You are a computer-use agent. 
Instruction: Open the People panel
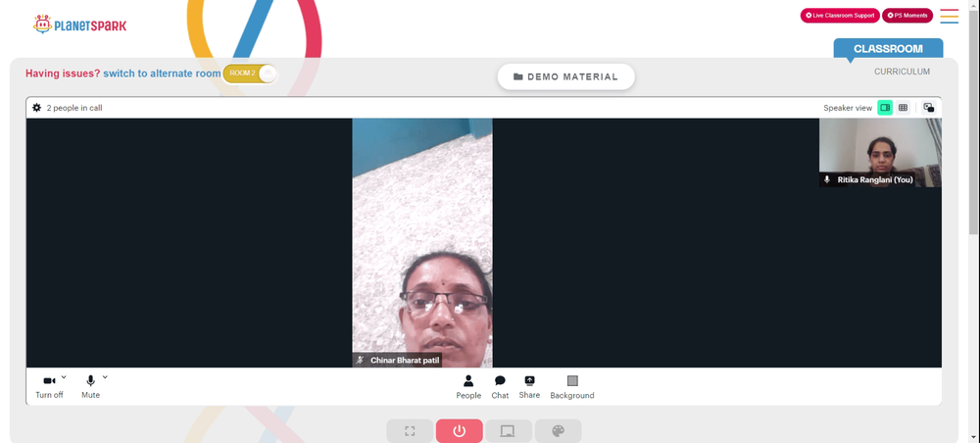tap(468, 387)
